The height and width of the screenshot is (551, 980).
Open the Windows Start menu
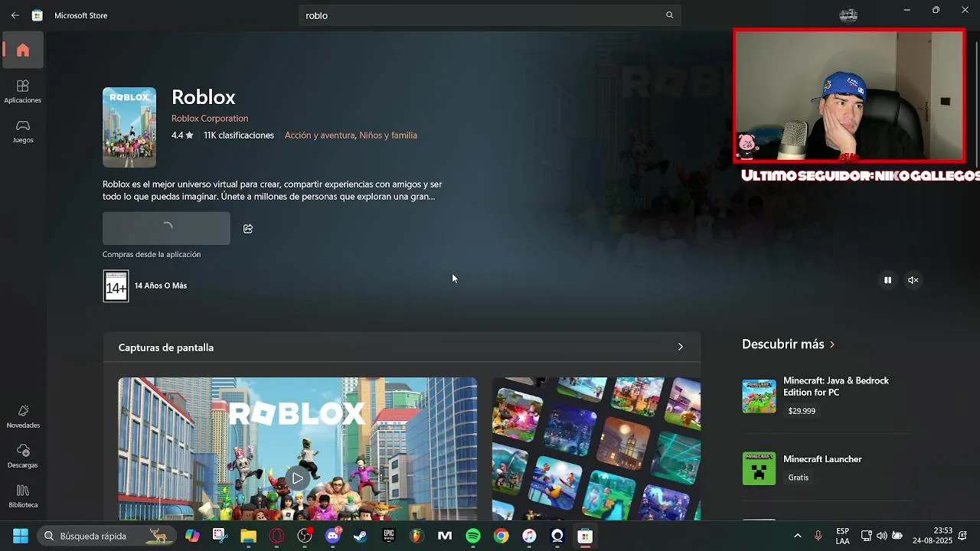(21, 536)
